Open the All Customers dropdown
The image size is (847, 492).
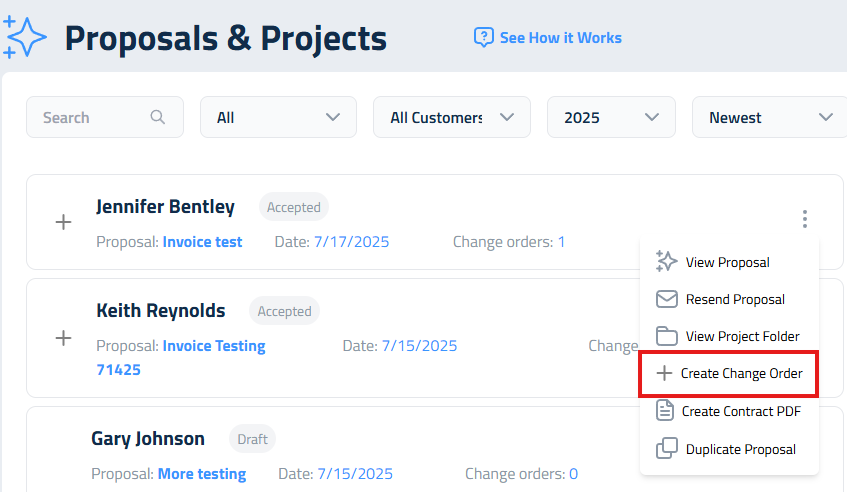point(451,117)
